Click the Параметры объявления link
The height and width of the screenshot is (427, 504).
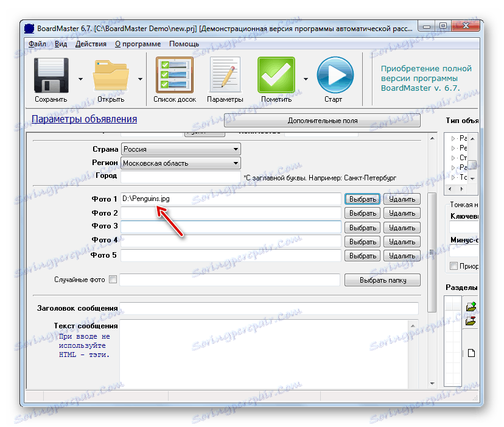coord(84,119)
